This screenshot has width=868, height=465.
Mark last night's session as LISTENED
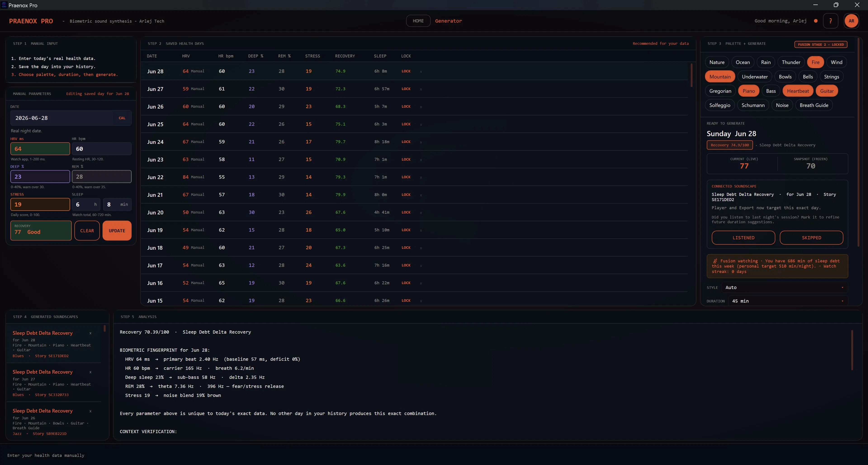click(743, 237)
